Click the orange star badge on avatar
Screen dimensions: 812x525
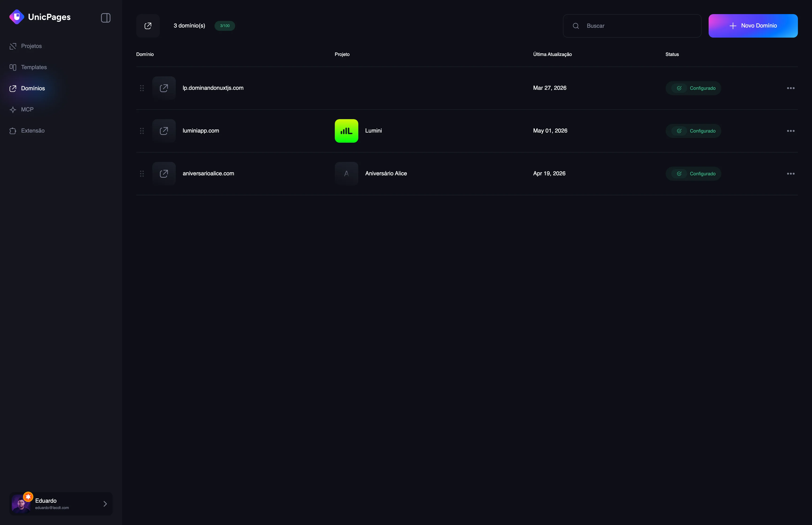click(x=28, y=497)
